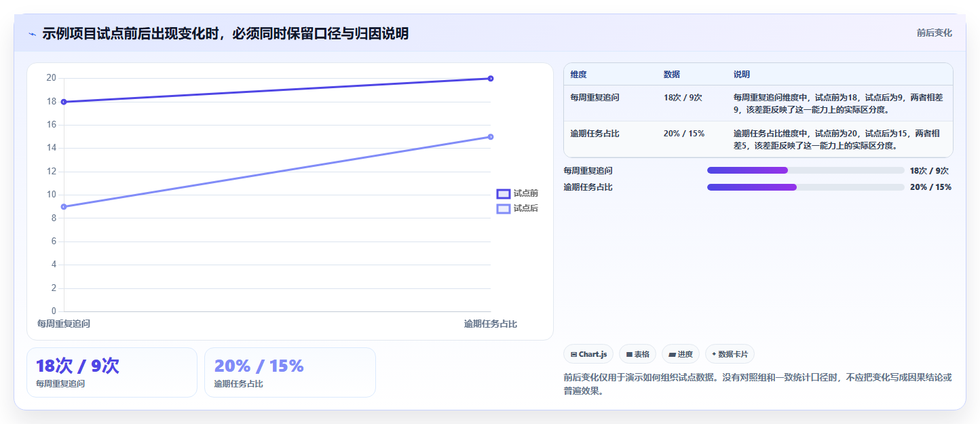This screenshot has height=424, width=980.
Task: Click the 试点后 legend color box
Action: click(x=504, y=209)
